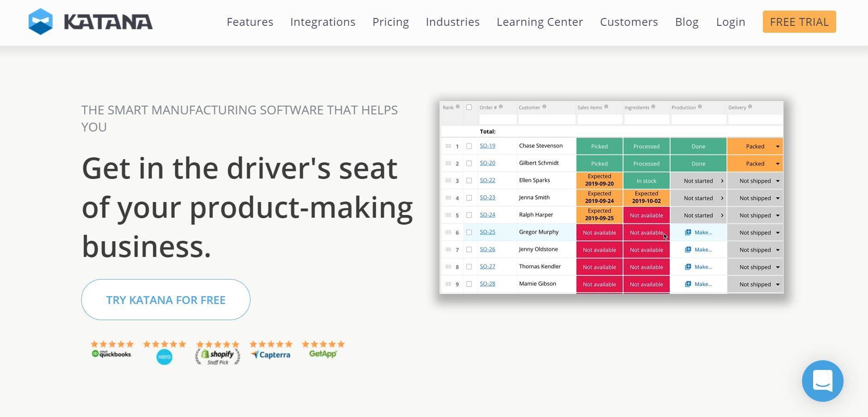Click the Delivery column info icon
This screenshot has height=417, width=868.
click(x=750, y=107)
